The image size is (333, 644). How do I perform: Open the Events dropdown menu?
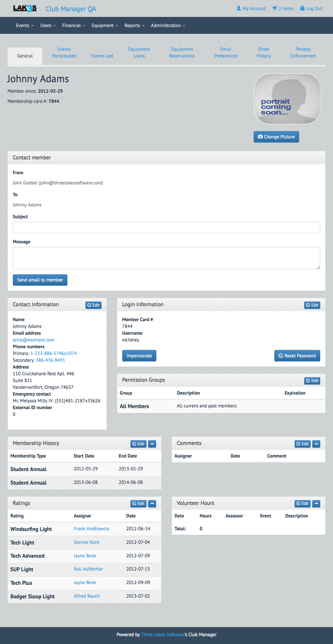[x=24, y=26]
